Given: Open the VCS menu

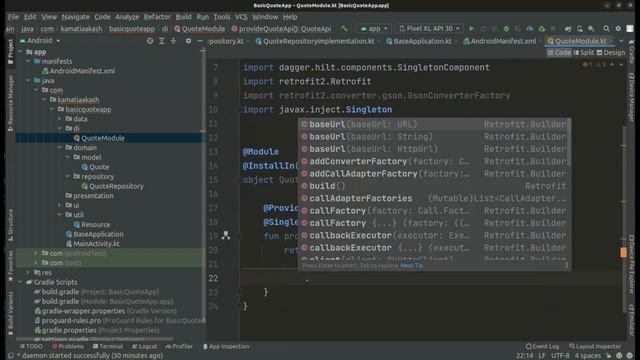Looking at the screenshot, I should 241,17.
